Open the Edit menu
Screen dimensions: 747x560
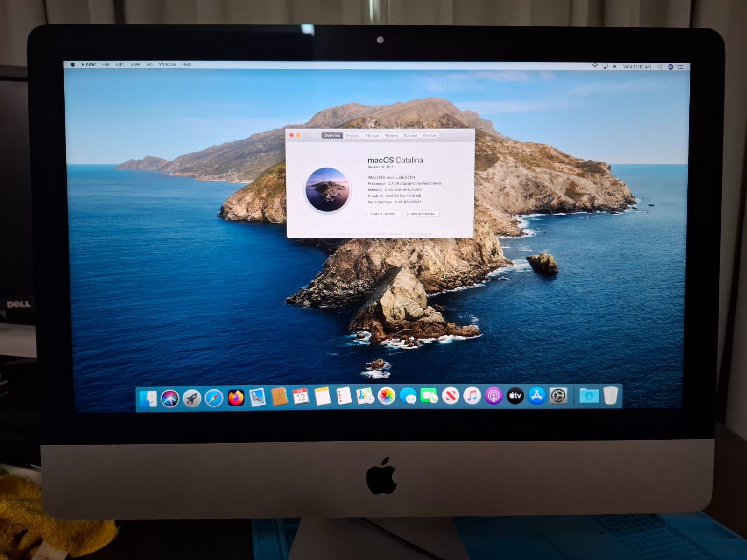120,64
